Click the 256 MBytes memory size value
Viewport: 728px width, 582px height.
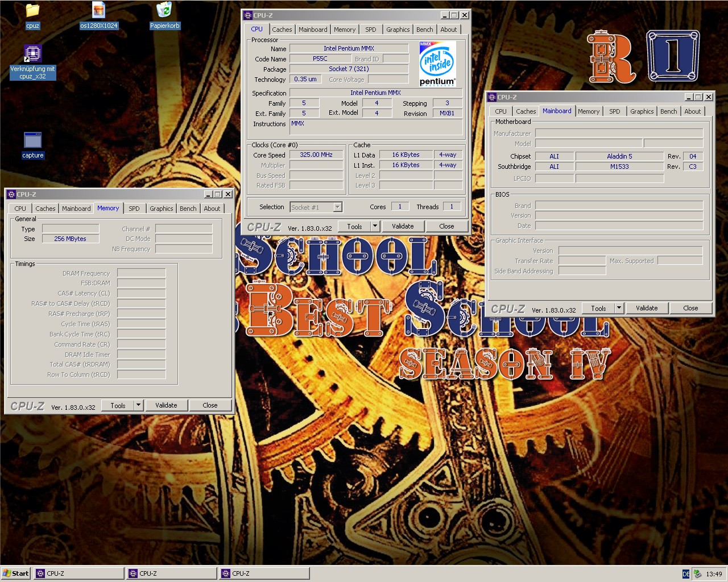(x=70, y=239)
